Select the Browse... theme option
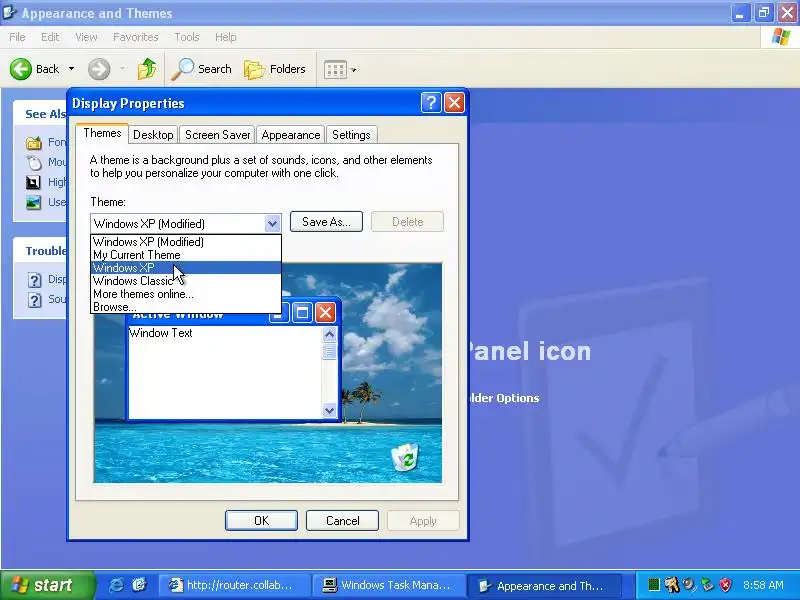The height and width of the screenshot is (600, 800). pos(186,307)
